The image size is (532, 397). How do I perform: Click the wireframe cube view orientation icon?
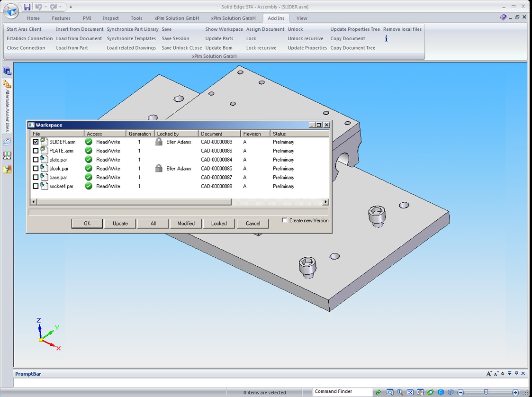[451, 392]
